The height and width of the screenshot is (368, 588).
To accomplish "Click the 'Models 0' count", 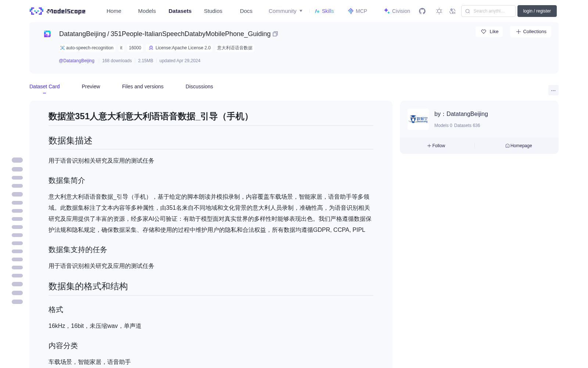I will click(x=443, y=125).
